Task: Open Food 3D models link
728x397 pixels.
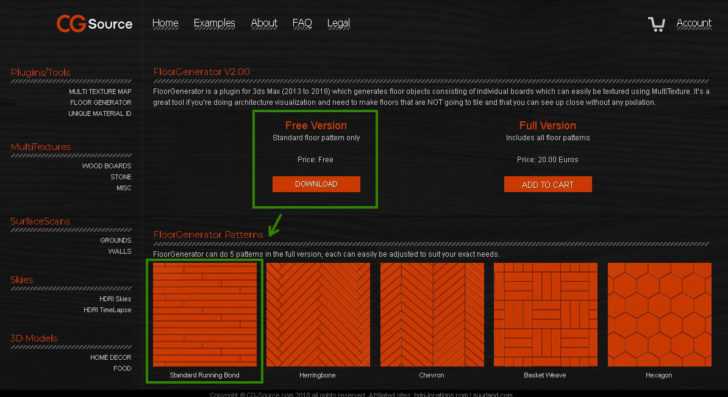Action: [x=123, y=368]
